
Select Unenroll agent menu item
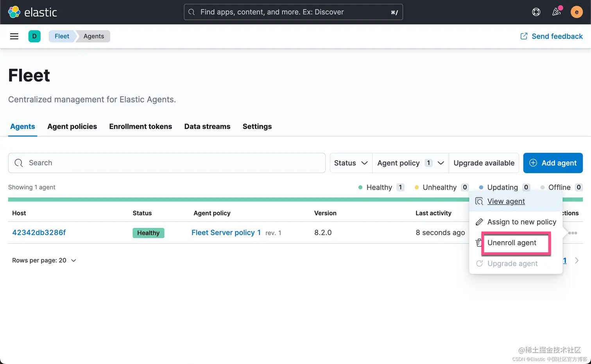click(x=516, y=243)
